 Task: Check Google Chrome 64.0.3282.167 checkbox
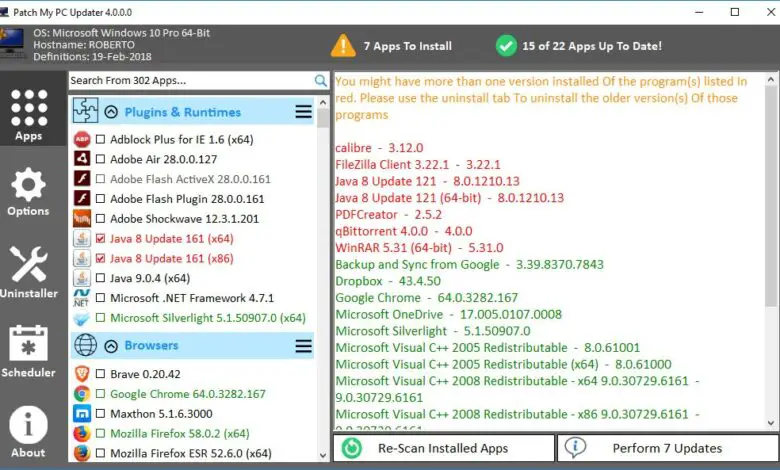(100, 394)
